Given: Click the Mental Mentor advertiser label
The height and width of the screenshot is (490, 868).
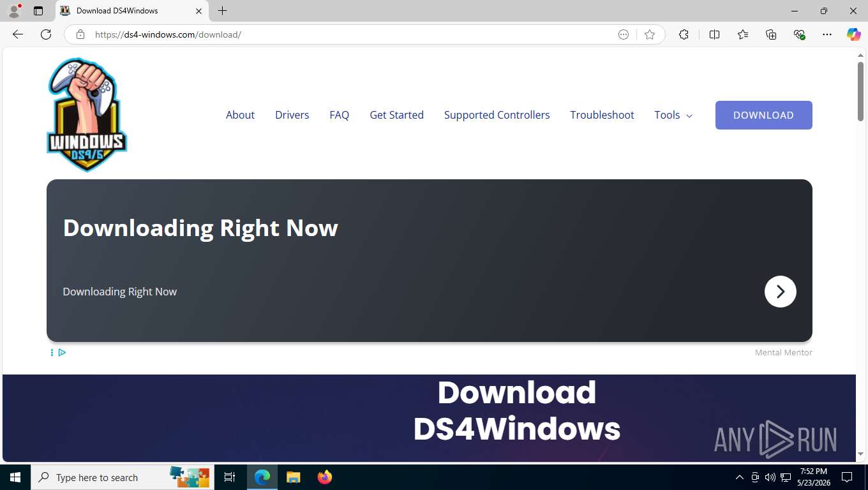Looking at the screenshot, I should [784, 352].
